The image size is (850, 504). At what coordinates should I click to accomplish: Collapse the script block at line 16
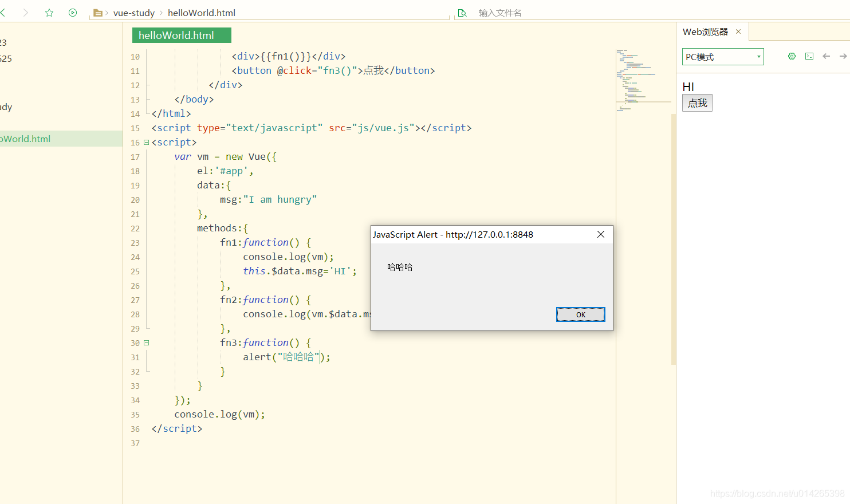pos(146,142)
